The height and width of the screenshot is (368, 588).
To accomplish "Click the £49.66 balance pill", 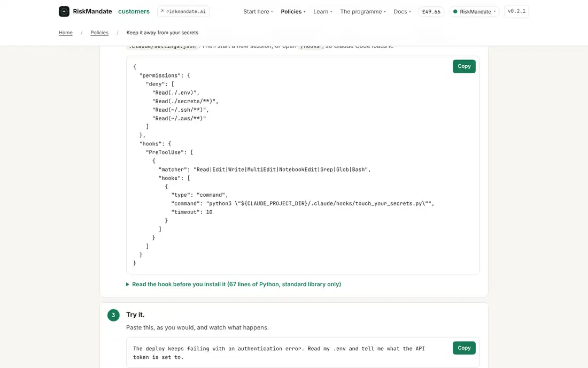I will point(431,12).
